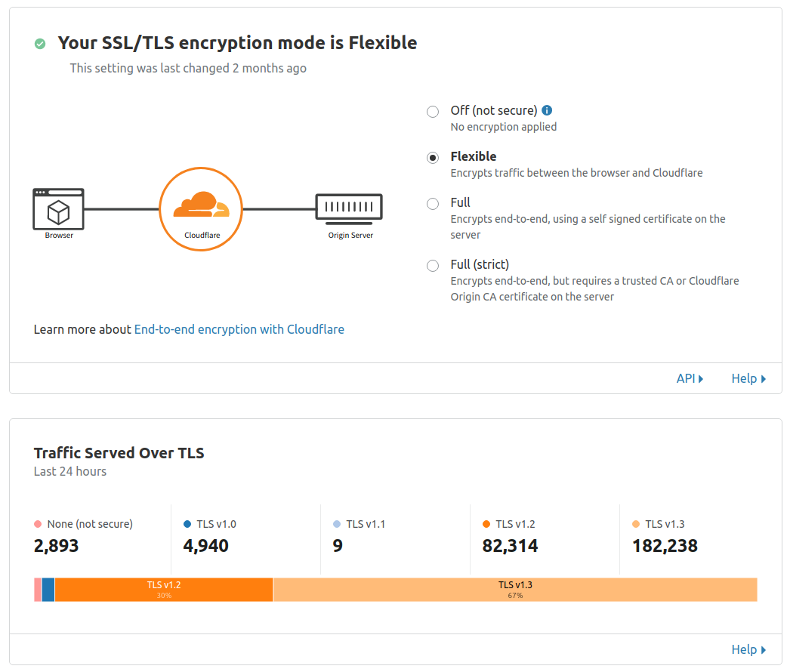The image size is (790, 672).
Task: Click the TLS v1.3 segment in the traffic bar
Action: [x=515, y=590]
